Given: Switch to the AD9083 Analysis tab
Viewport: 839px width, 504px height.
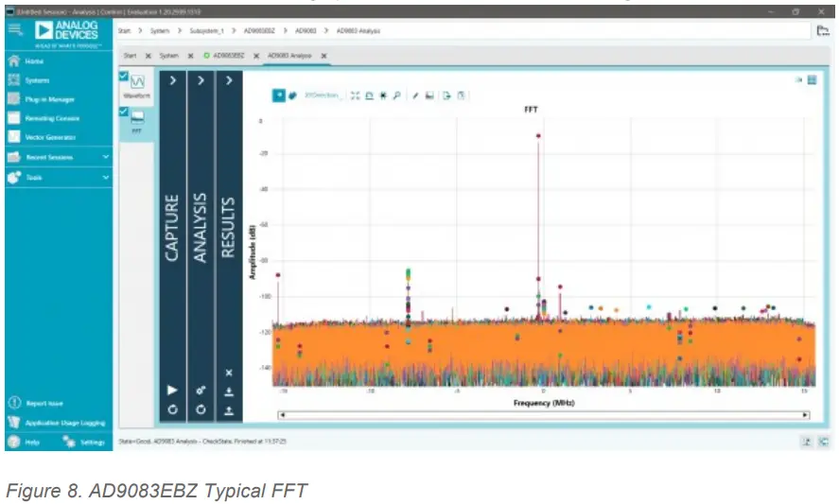Looking at the screenshot, I should [x=289, y=56].
